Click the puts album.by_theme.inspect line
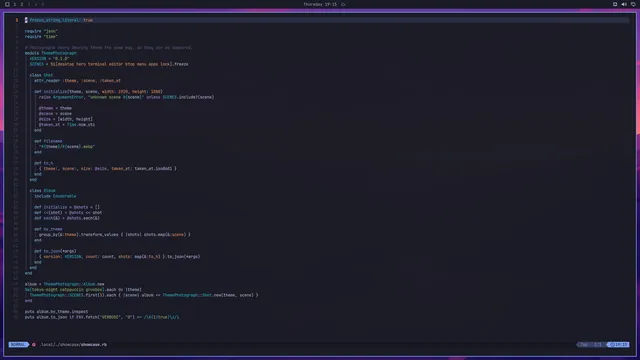The width and height of the screenshot is (640, 360). [x=56, y=311]
